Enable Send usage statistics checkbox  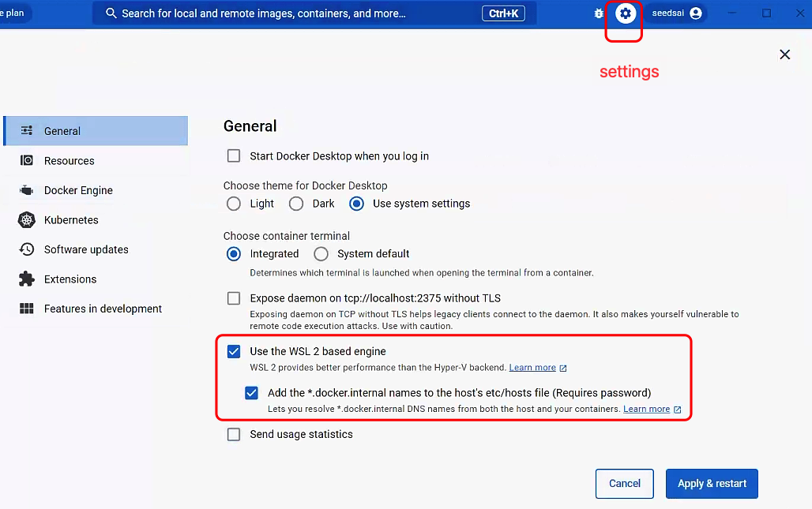pyautogui.click(x=234, y=434)
